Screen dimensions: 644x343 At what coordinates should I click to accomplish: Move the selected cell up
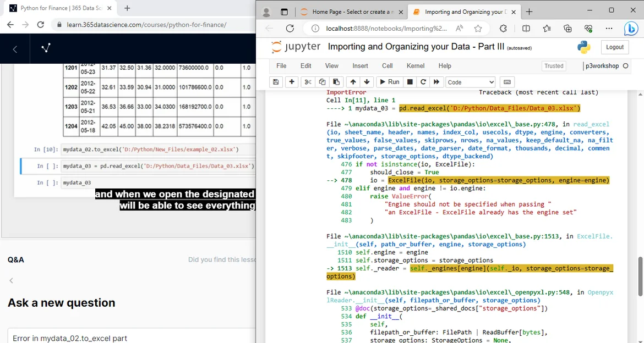click(x=353, y=82)
